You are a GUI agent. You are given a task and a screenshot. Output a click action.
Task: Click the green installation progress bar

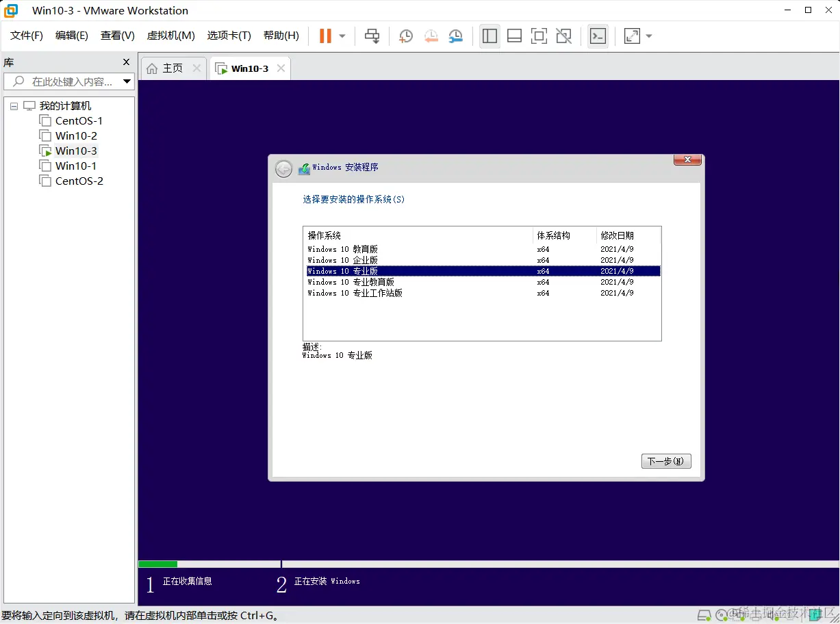158,564
